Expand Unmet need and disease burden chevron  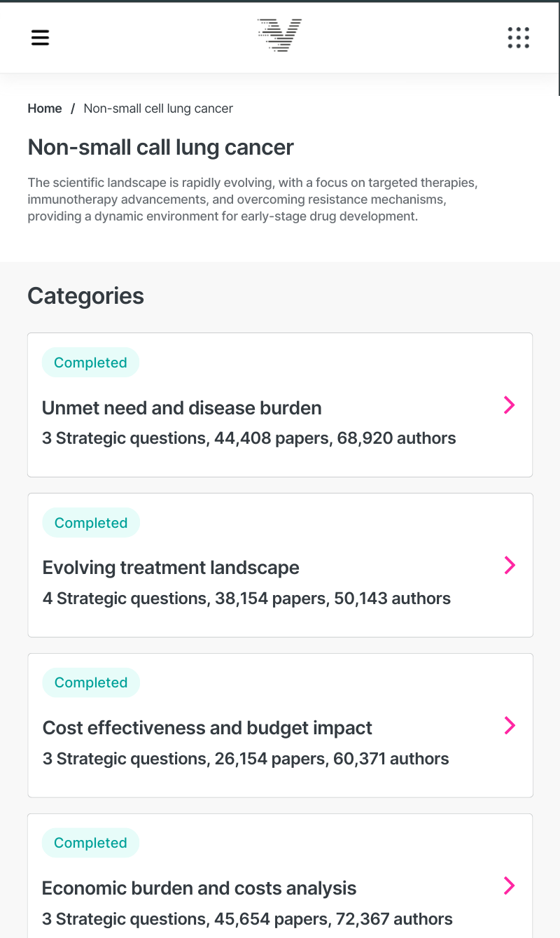tap(509, 405)
